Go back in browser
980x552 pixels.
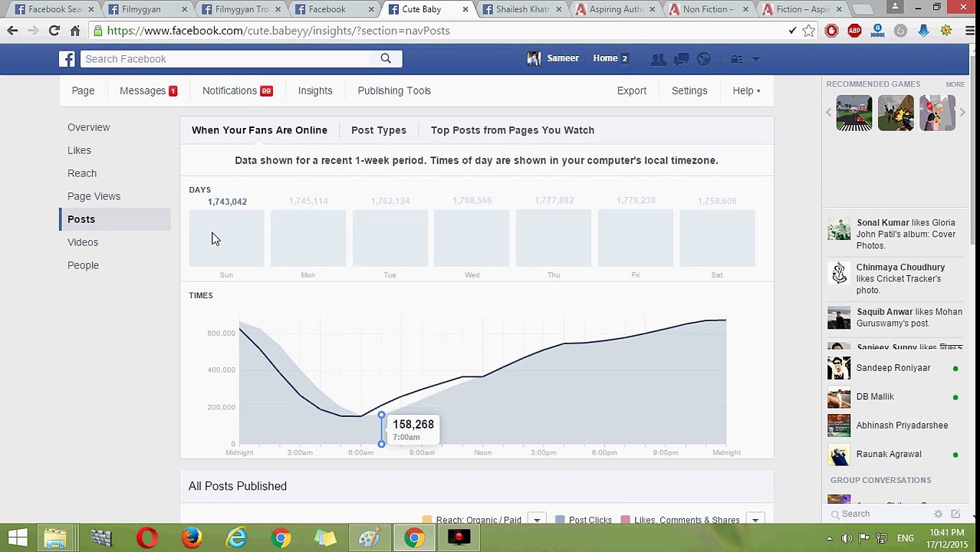(12, 31)
